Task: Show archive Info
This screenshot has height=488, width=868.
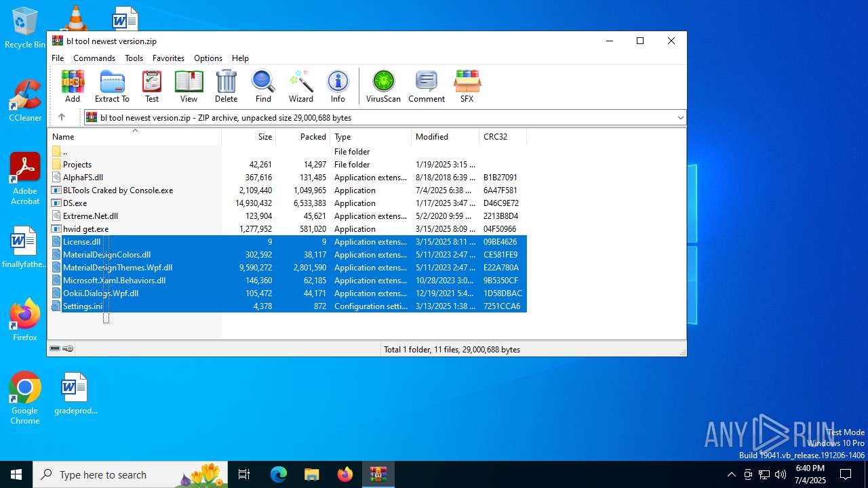Action: coord(338,87)
